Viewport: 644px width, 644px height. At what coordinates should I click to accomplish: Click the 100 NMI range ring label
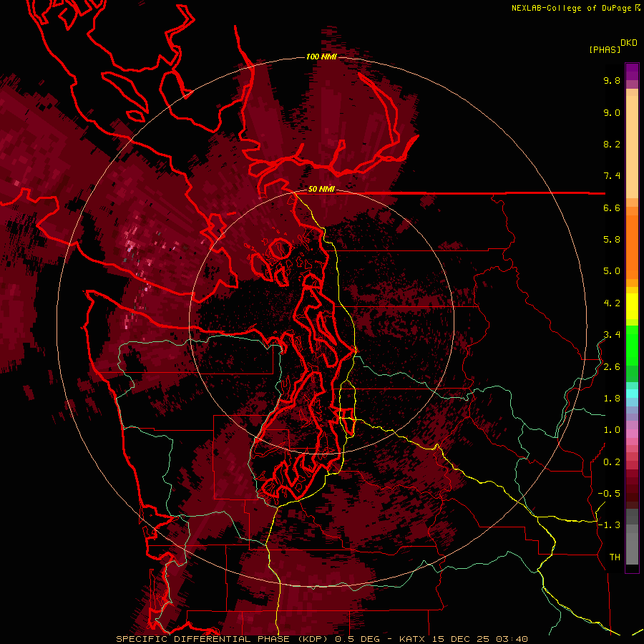tap(321, 57)
